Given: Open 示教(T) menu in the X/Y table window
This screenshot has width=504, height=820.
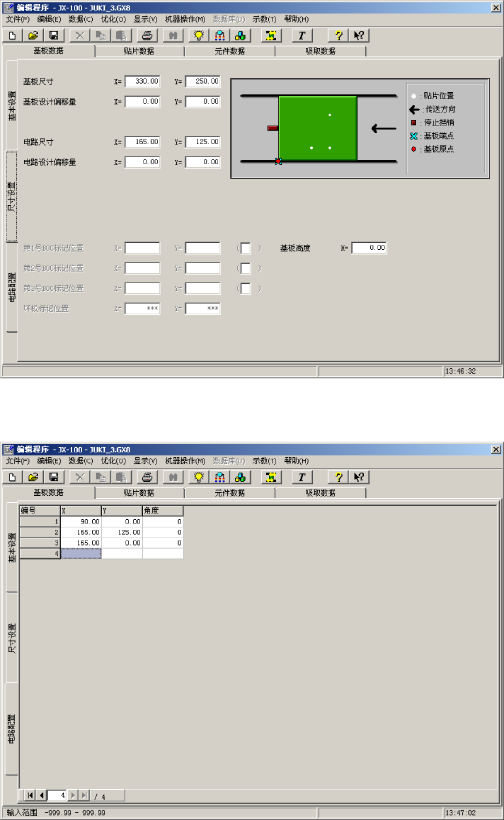Looking at the screenshot, I should [x=264, y=461].
